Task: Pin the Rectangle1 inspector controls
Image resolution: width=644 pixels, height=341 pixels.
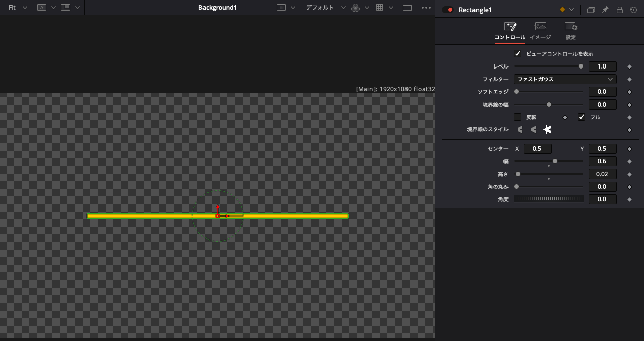Action: (x=605, y=10)
